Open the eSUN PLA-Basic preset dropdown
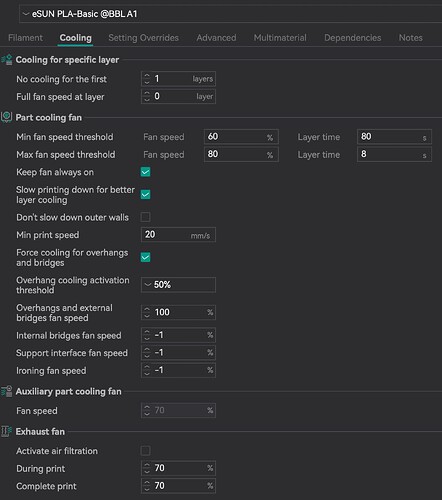Viewport: 442px width, 500px height. pyautogui.click(x=231, y=14)
